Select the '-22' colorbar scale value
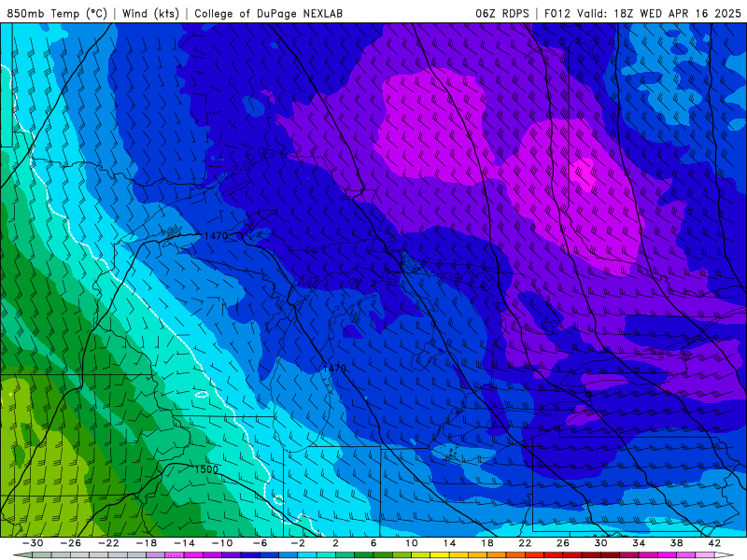 click(x=108, y=543)
